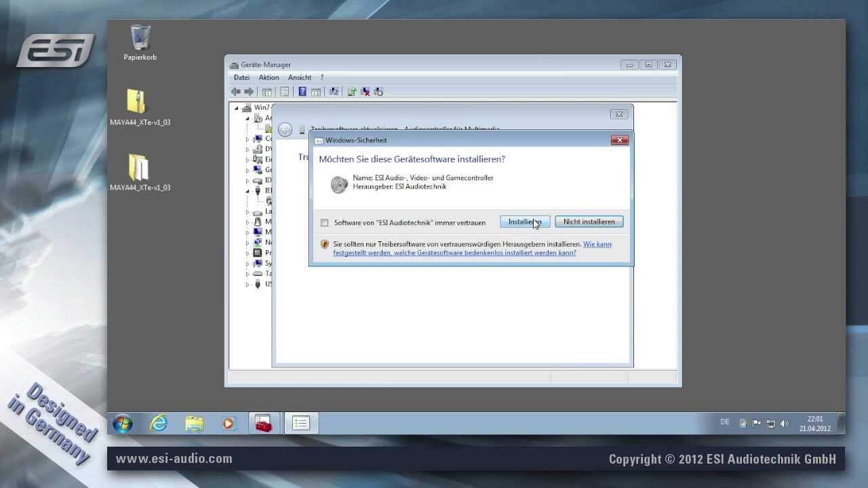This screenshot has width=868, height=488.
Task: Open the Datei menu
Action: pyautogui.click(x=241, y=78)
